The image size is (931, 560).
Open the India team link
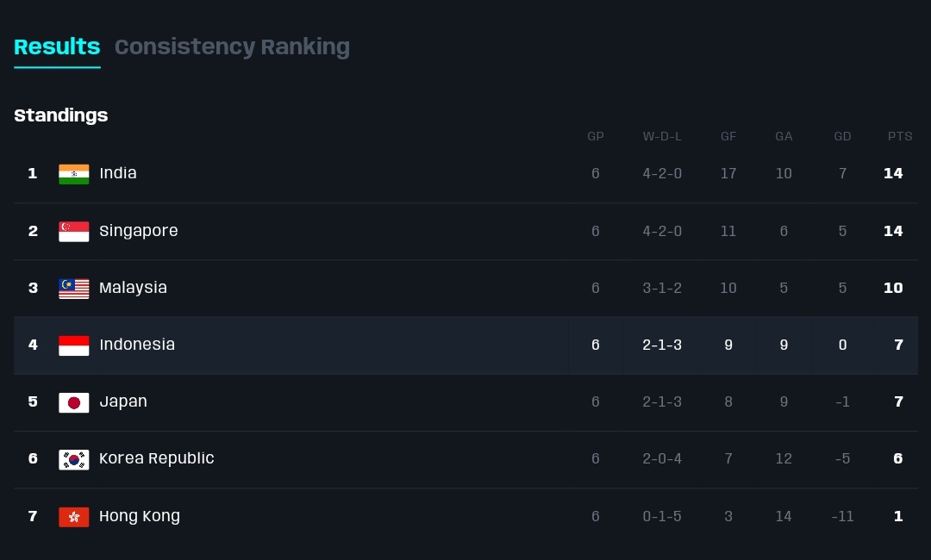pos(118,173)
